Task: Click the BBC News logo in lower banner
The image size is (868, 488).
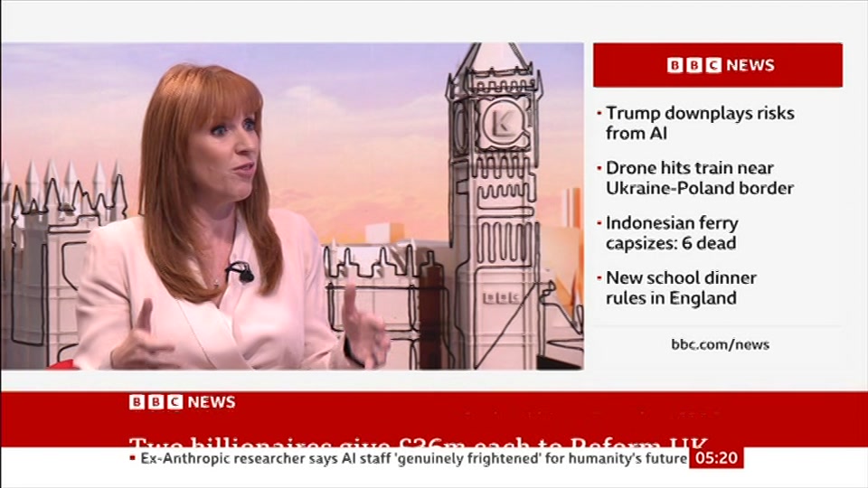Action: 182,401
